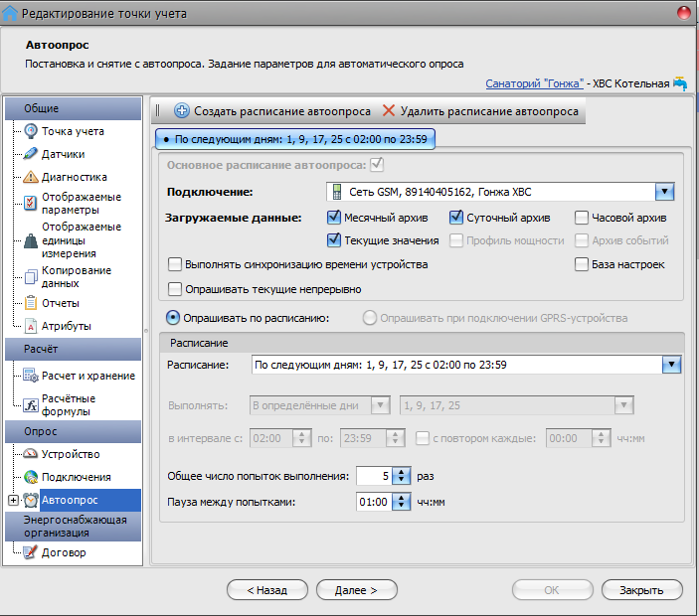Screen dimensions: 699x616
Task: Click the Точка учета tree icon
Action: 30,131
